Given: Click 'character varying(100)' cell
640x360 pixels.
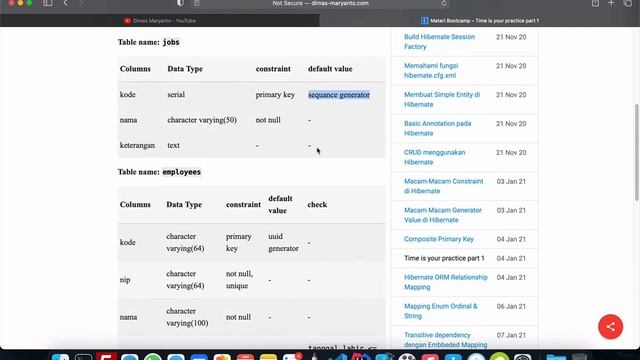Looking at the screenshot, I should point(187,317).
